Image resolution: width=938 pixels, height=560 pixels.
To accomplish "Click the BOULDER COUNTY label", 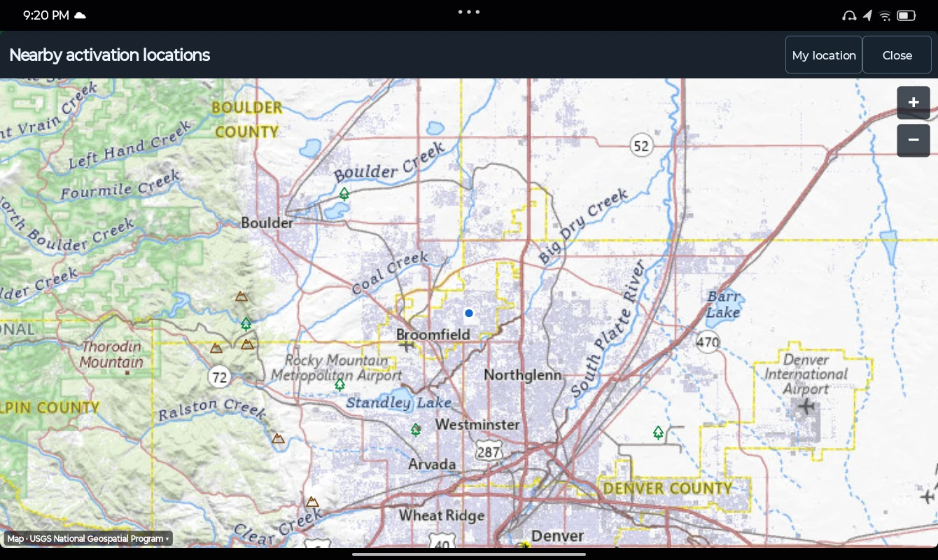I will click(x=246, y=120).
